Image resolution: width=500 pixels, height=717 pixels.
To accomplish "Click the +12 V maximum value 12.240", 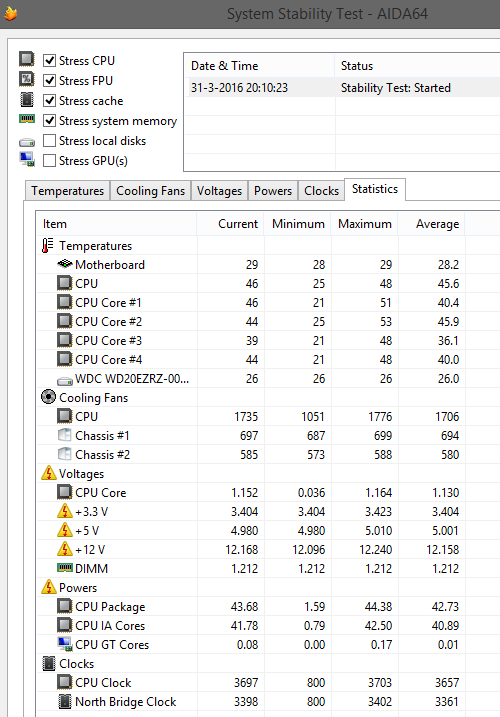I will tap(376, 550).
